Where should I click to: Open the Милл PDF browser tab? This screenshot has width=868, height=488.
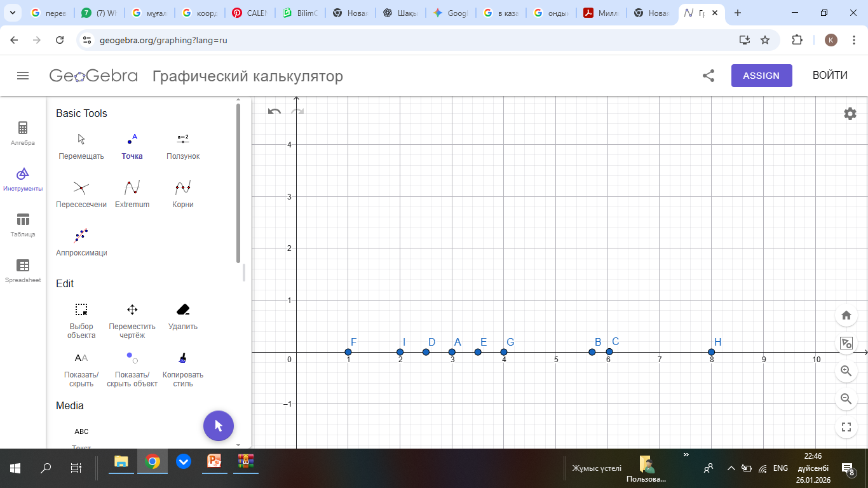pyautogui.click(x=602, y=13)
